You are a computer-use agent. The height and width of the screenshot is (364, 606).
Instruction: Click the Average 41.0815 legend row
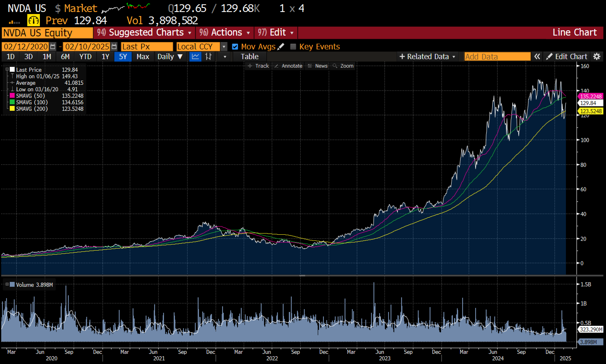(47, 83)
